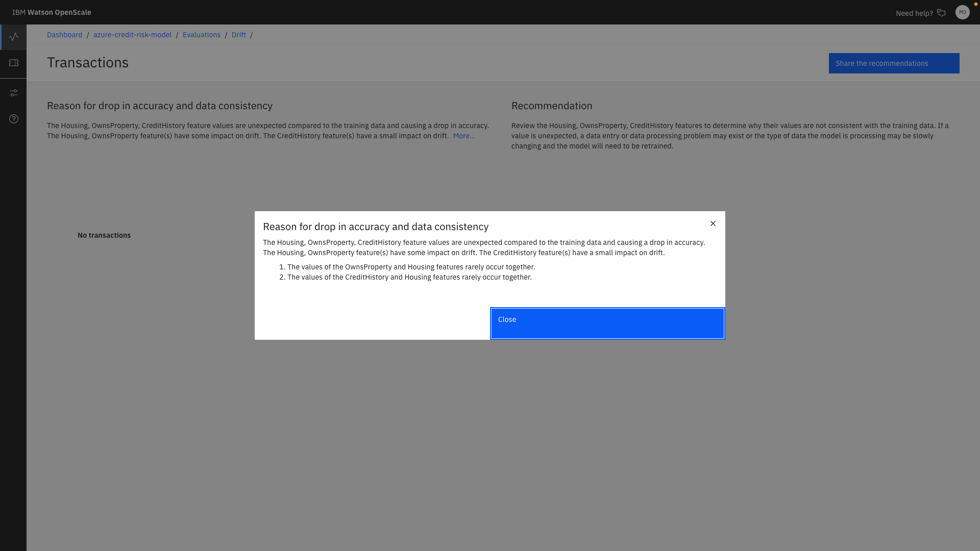Go to Dashboard breadcrumb

point(64,35)
